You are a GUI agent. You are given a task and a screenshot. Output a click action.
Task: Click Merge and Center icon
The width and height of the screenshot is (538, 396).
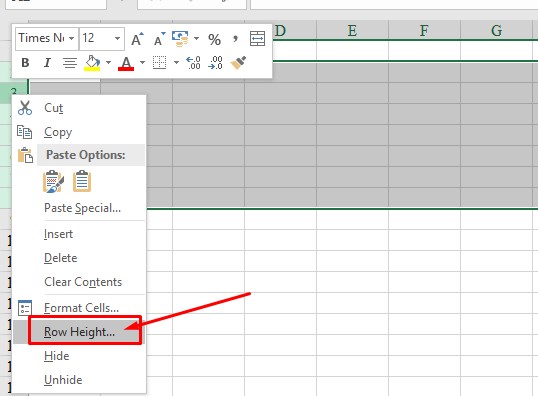(257, 38)
